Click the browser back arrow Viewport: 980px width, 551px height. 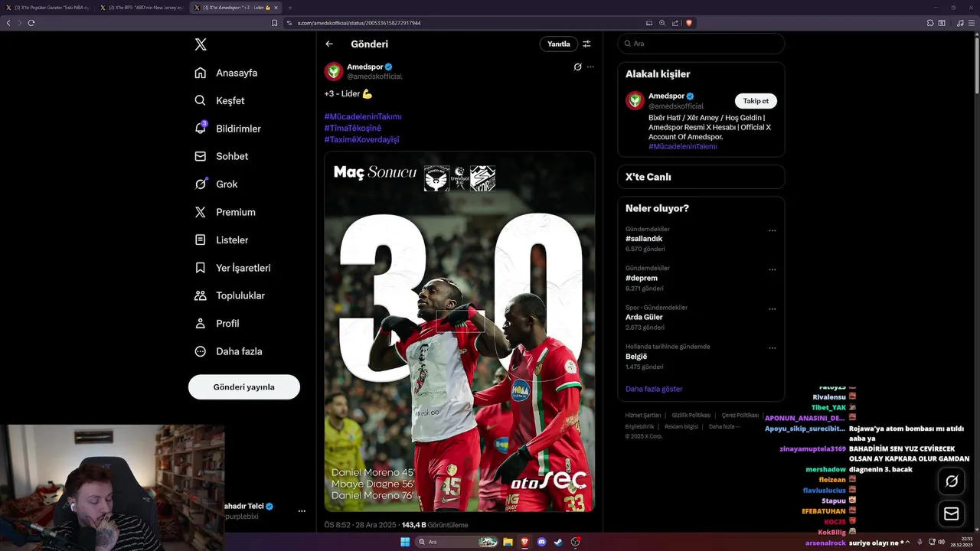click(8, 23)
